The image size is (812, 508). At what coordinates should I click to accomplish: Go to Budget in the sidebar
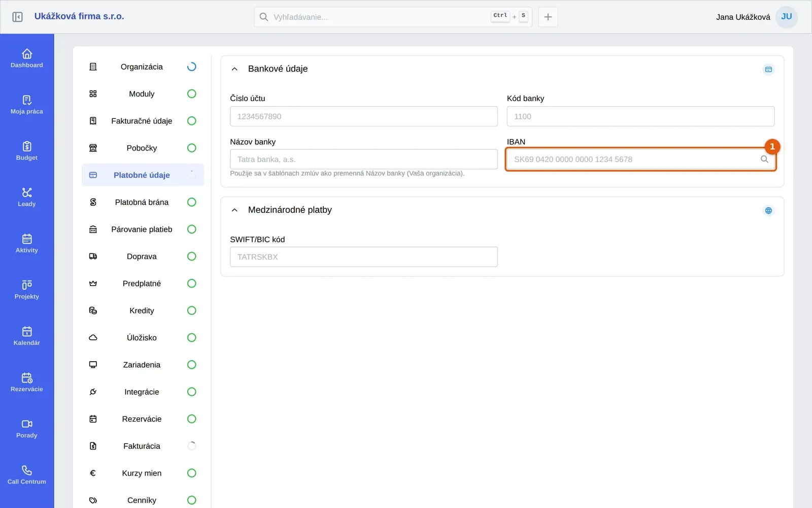pos(27,150)
